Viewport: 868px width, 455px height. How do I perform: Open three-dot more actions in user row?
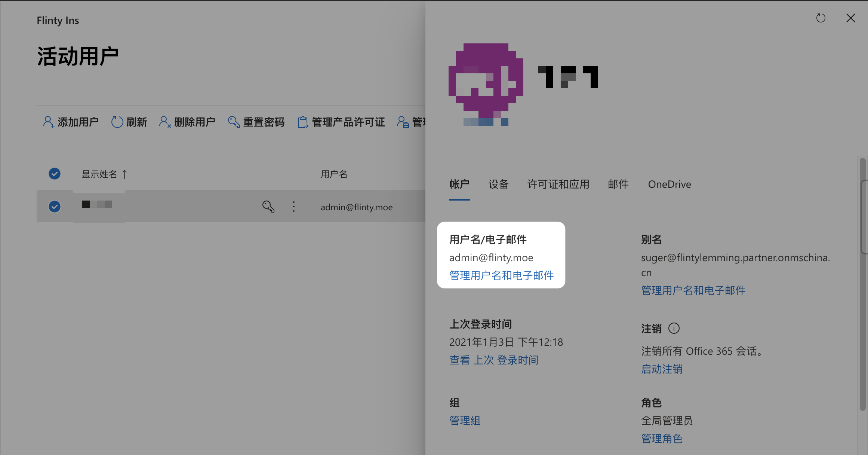294,207
